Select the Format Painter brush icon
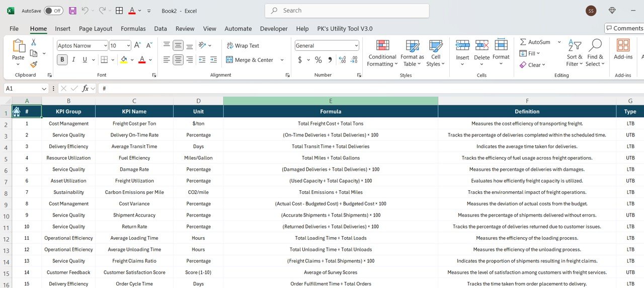 [x=34, y=64]
